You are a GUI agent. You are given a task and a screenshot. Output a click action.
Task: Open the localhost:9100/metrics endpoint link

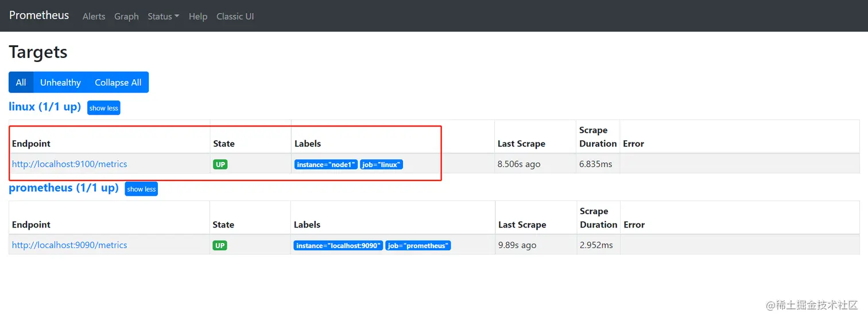pos(69,164)
